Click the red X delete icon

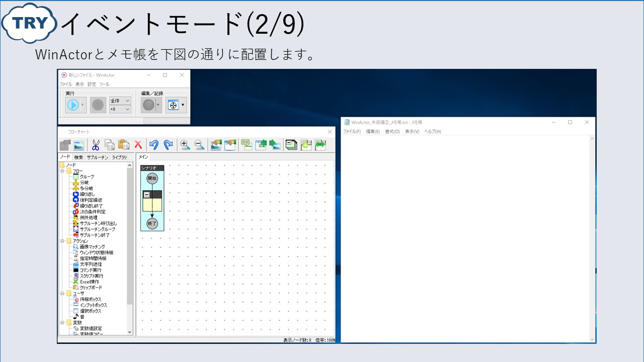point(138,145)
